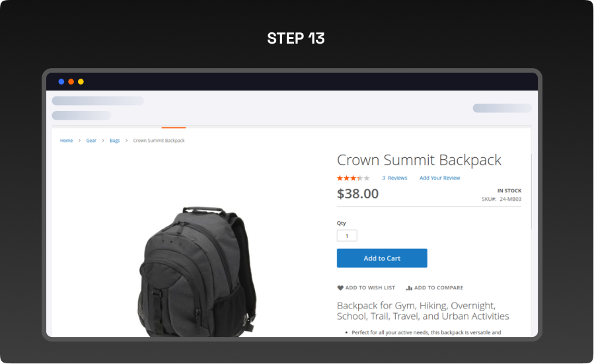Screen dimensions: 594x364
Task: Click the heart icon for wish list
Action: coord(340,288)
